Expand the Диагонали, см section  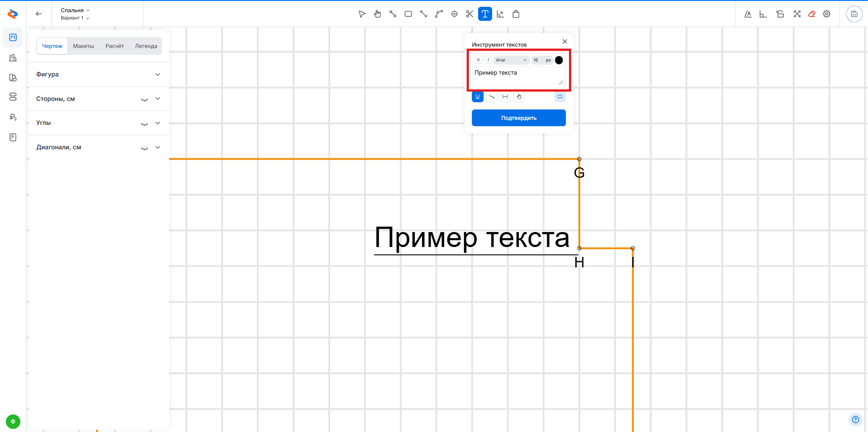click(157, 147)
